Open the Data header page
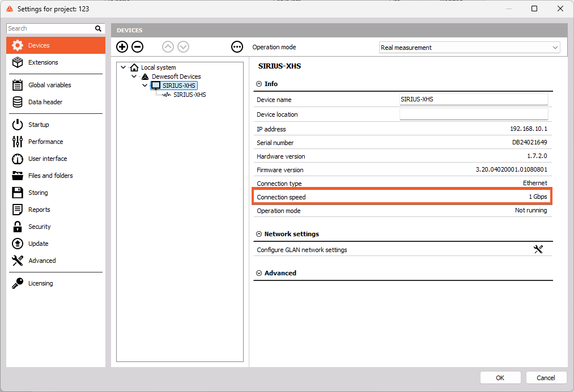The height and width of the screenshot is (392, 574). click(56, 102)
